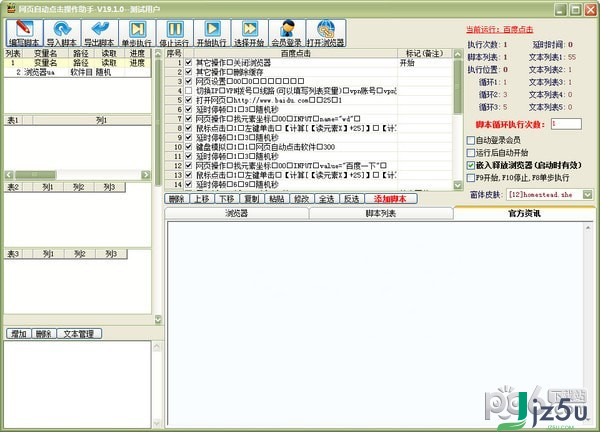Click up arrow of 官方资讯 content scrollbar
600x432 pixels.
click(588, 228)
